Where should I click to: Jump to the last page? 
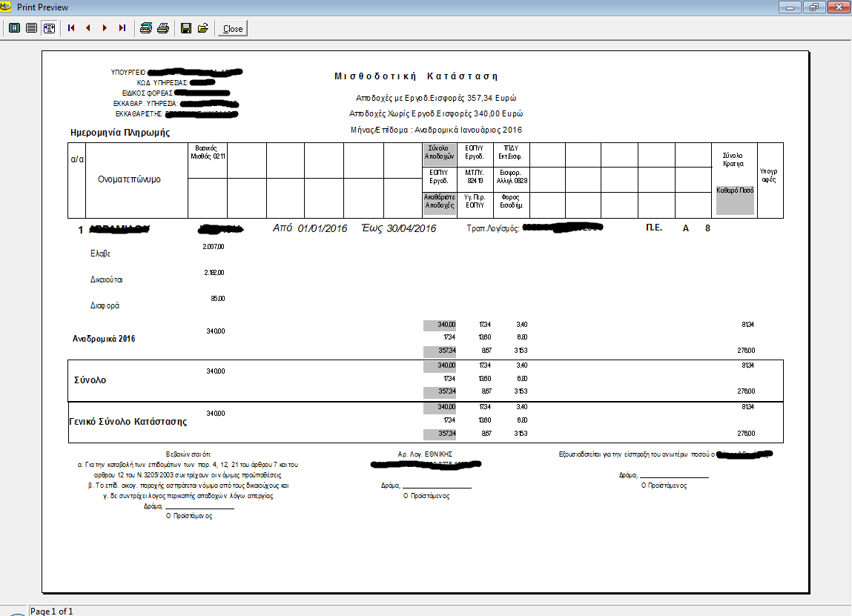(x=122, y=28)
